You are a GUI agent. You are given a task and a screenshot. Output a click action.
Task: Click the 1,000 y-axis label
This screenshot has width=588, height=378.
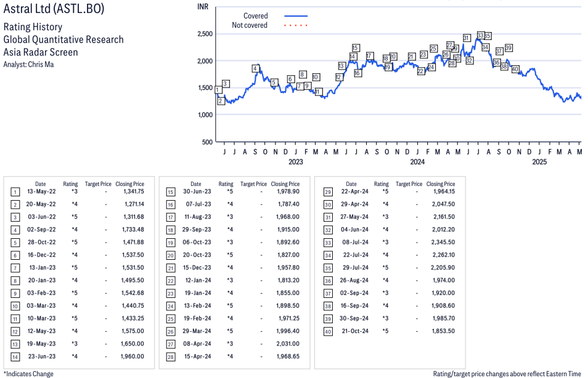(205, 115)
